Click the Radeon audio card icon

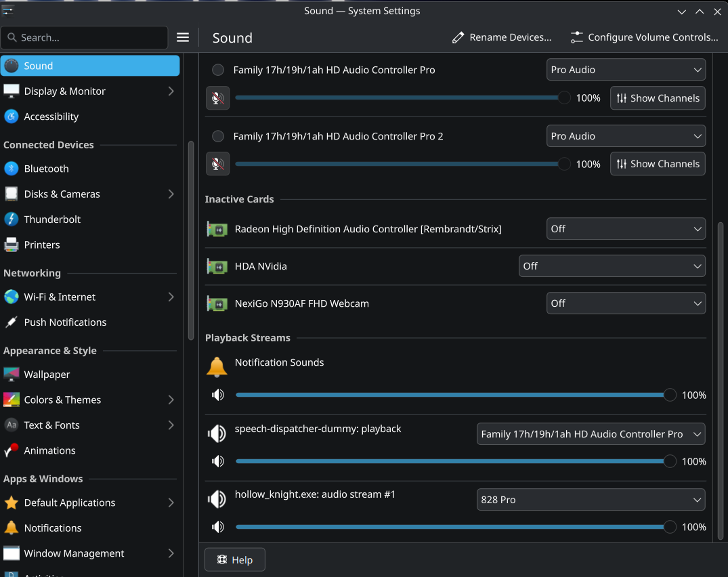click(x=217, y=230)
